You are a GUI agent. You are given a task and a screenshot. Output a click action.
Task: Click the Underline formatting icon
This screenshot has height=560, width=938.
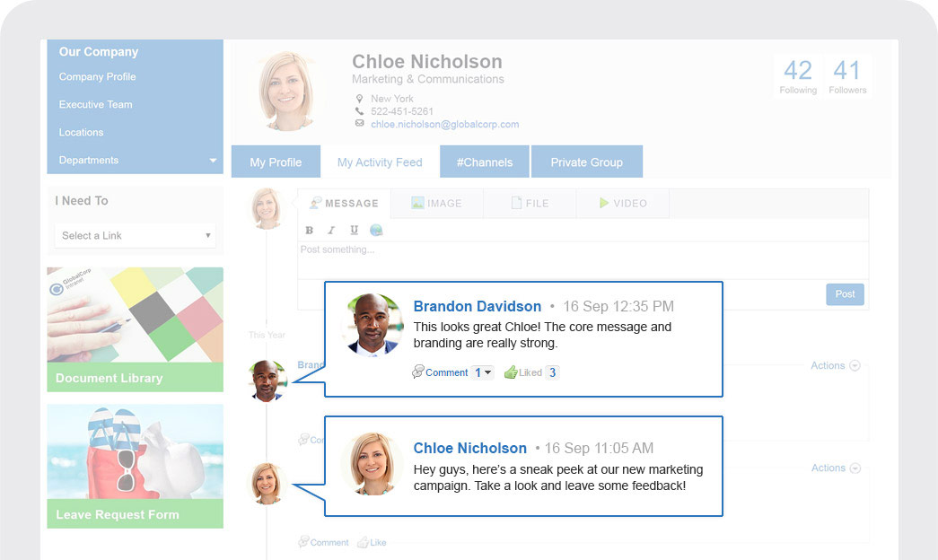pos(355,230)
